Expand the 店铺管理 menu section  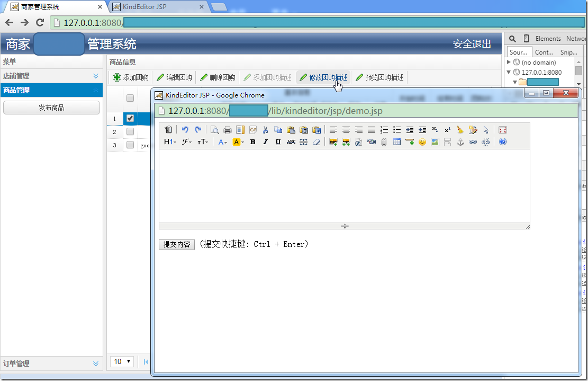click(x=96, y=76)
